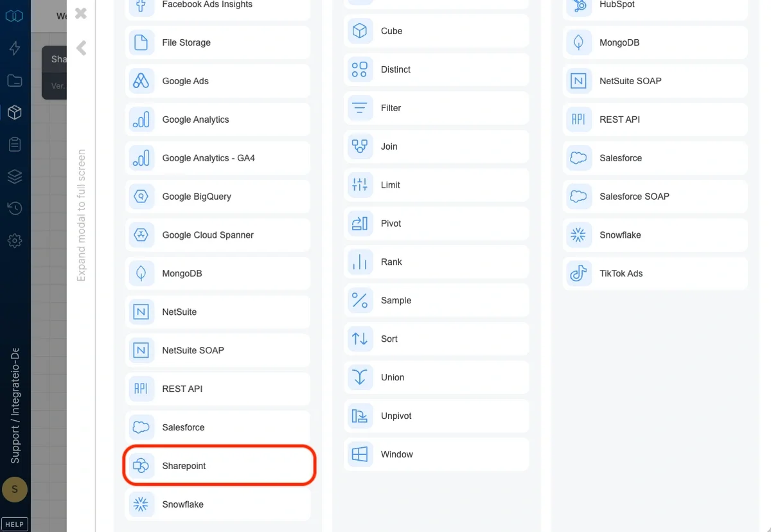Choose the REST API source component

click(x=217, y=389)
